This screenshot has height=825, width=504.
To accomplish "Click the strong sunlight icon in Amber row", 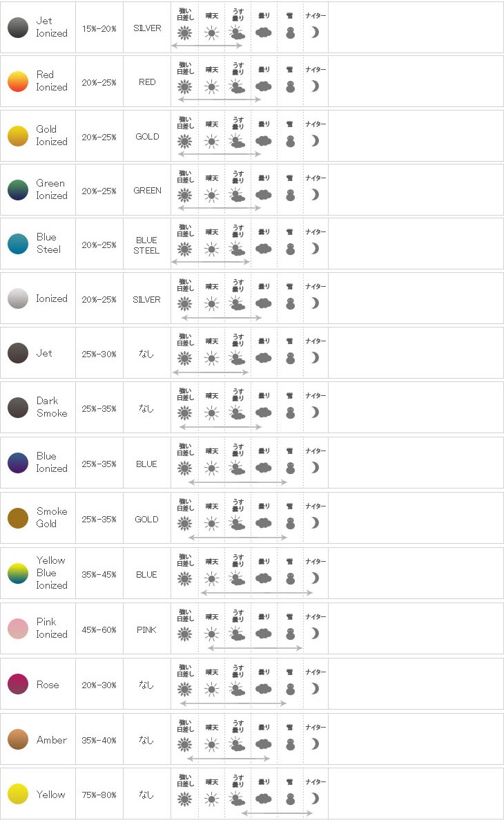I will [184, 744].
